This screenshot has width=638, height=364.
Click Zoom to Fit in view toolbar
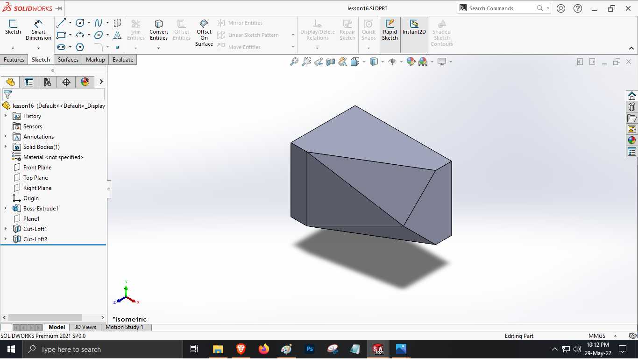[294, 62]
